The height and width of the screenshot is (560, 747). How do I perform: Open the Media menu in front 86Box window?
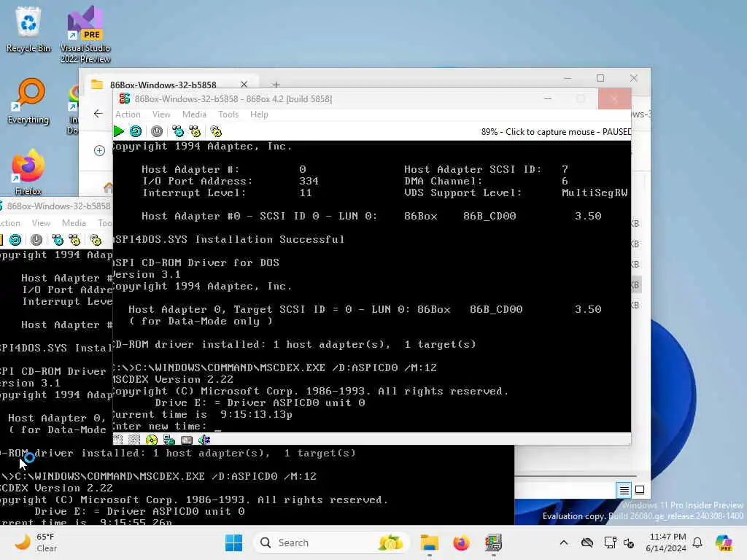pos(194,114)
